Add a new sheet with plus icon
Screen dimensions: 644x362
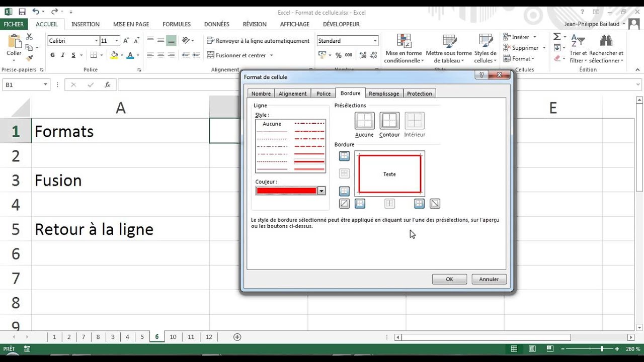[237, 337]
